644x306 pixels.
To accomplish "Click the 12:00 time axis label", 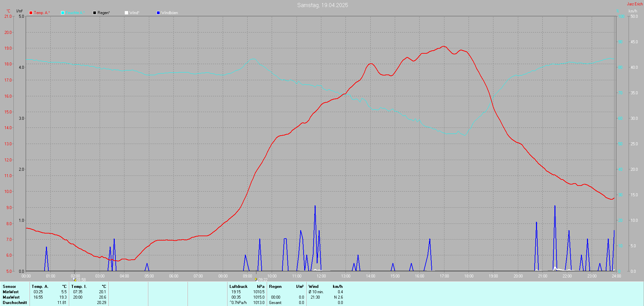I will pos(321,276).
